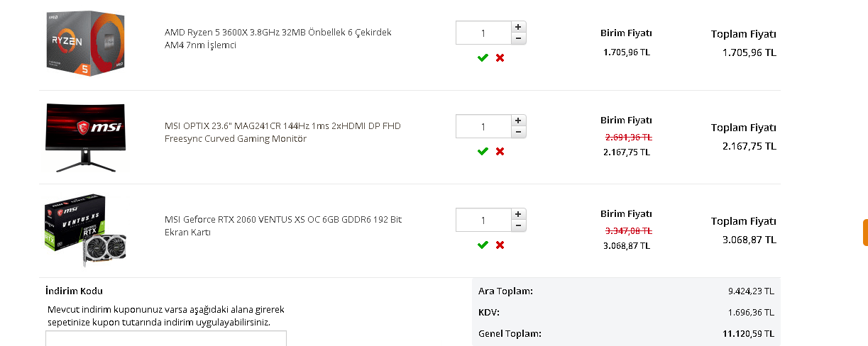Focus the Ryzen 5 3600X quantity field
Viewport: 868px width, 346px height.
483,33
